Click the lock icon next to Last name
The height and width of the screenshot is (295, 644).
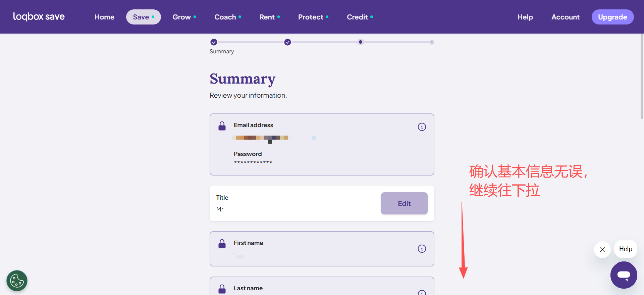pos(222,289)
